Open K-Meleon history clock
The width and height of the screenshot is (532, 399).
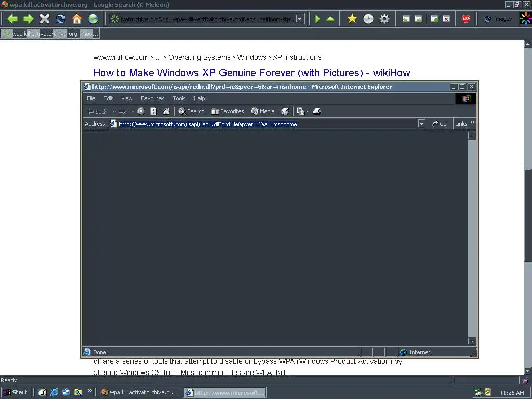368,19
